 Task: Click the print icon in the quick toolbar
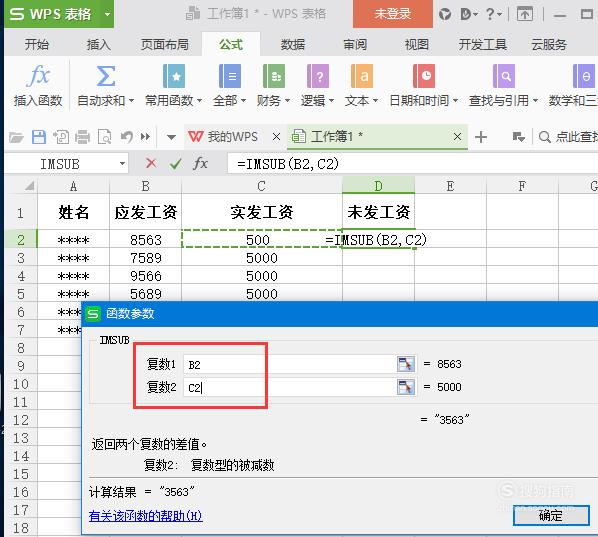[x=82, y=137]
